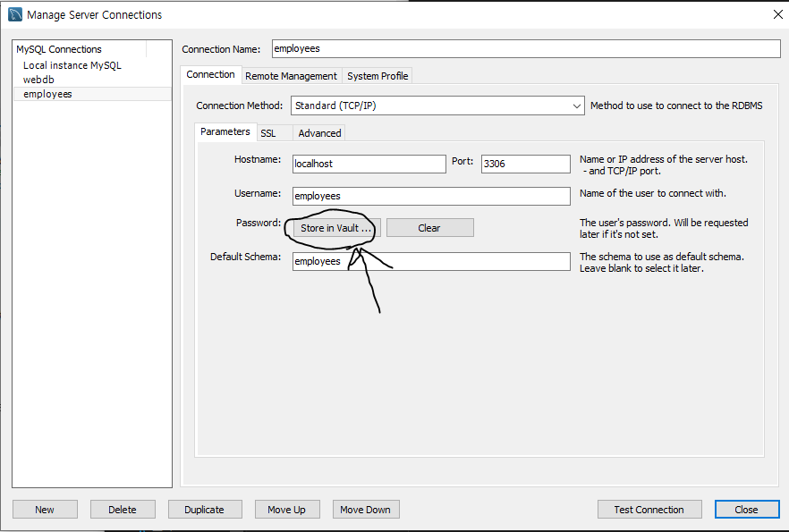Click the Store in Vault button
This screenshot has height=532, width=789.
(x=336, y=228)
